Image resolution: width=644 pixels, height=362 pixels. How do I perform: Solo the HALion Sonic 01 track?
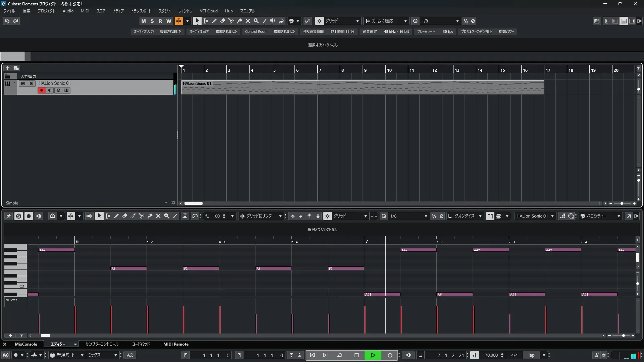[x=31, y=83]
